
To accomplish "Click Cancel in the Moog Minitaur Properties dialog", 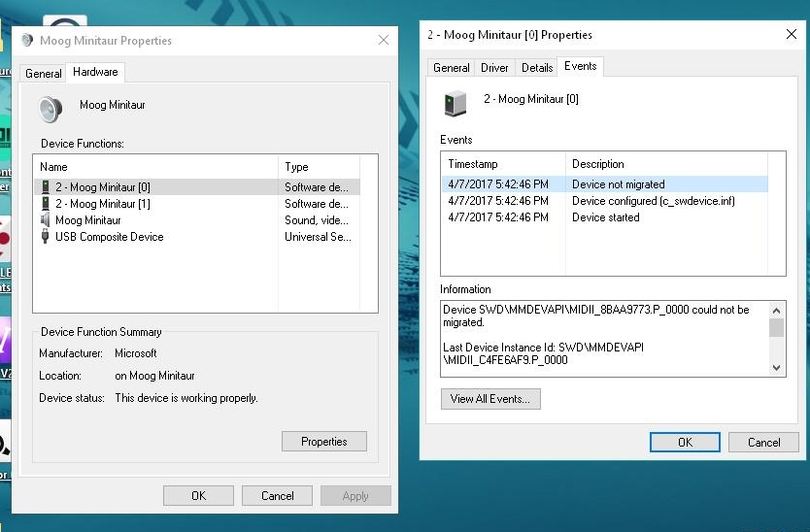I will 278,495.
